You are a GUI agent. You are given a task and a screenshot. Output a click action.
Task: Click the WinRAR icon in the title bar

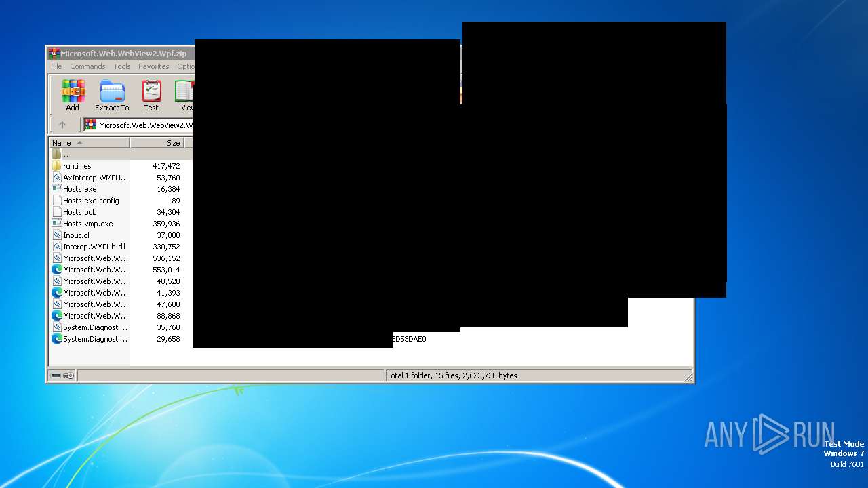click(54, 54)
